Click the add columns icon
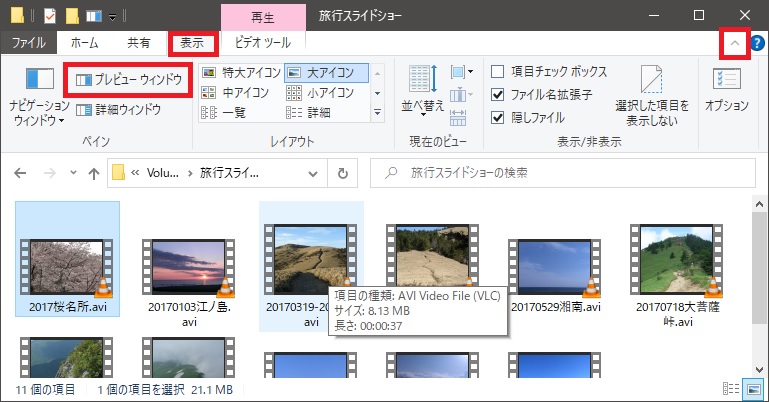 point(461,95)
